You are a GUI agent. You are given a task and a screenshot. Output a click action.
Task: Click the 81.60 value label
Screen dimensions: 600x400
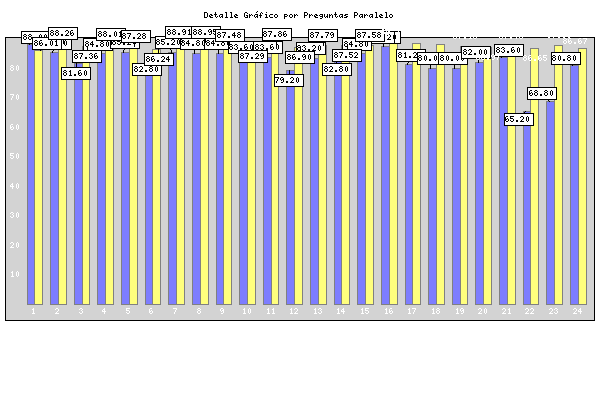[x=76, y=73]
